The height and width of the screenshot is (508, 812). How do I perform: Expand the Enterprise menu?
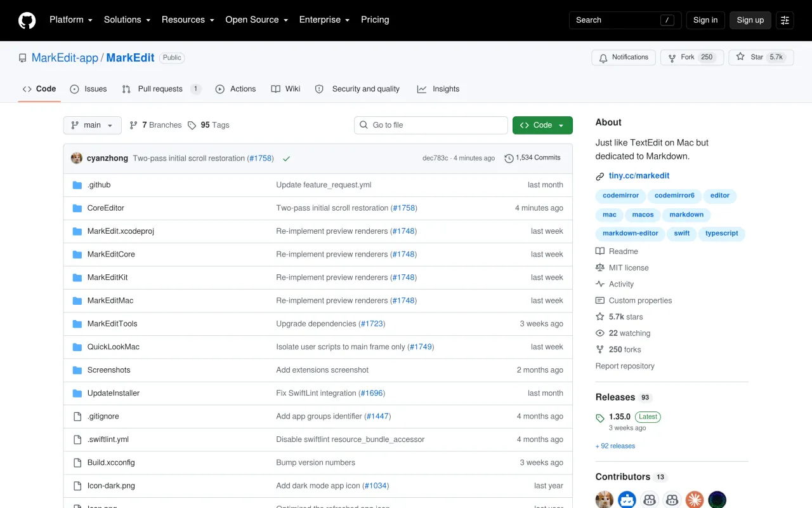pos(325,20)
